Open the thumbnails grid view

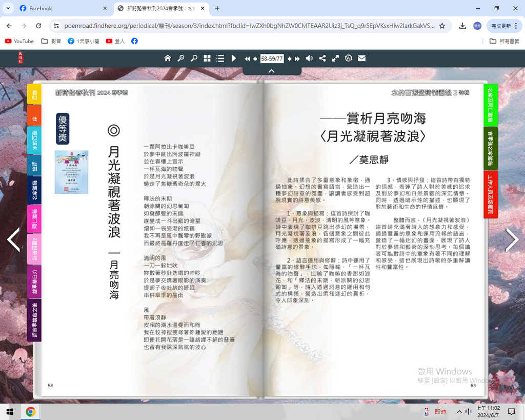coord(207,58)
